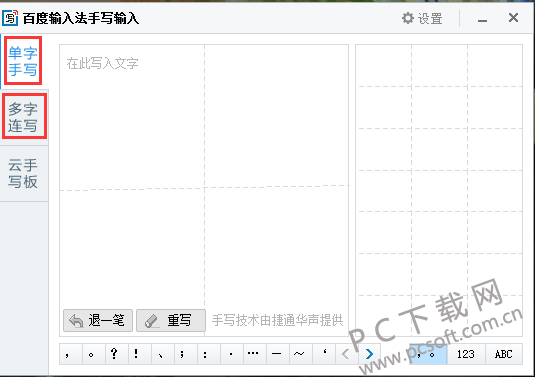The width and height of the screenshot is (535, 377).
Task: Go to next punctuation page arrow
Action: 369,354
